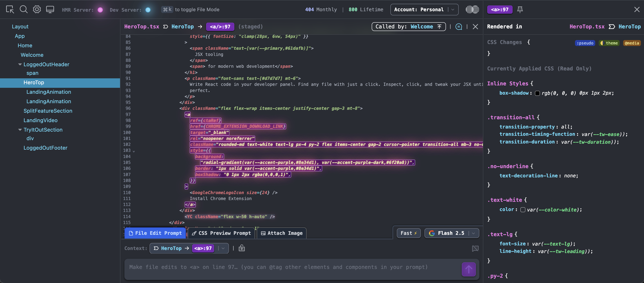Click the Called by: Welcome button
This screenshot has height=283, width=644.
pos(409,27)
